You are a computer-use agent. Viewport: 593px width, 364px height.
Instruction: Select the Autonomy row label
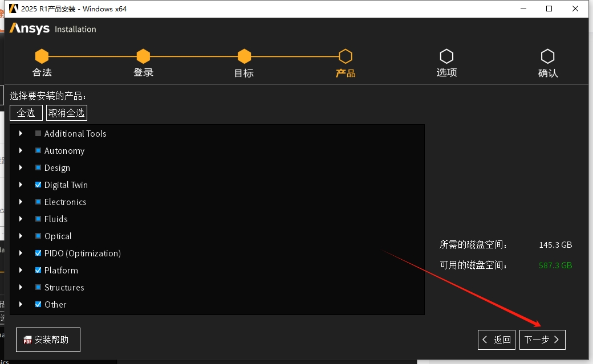[x=64, y=151]
